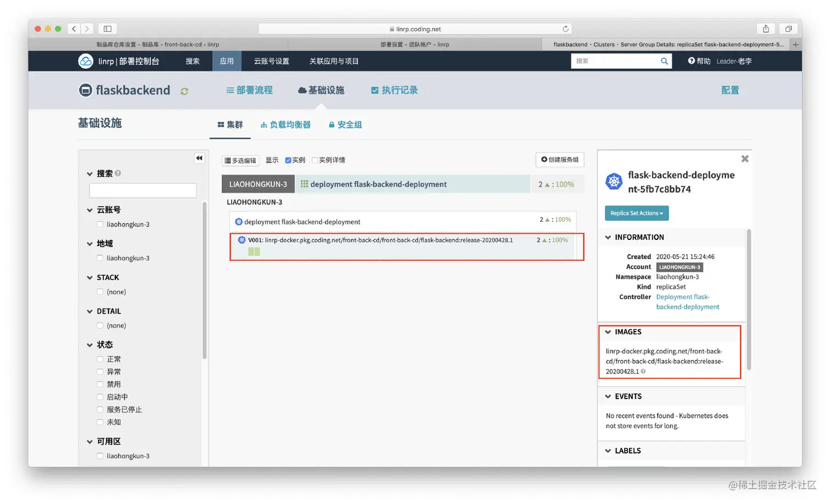This screenshot has width=830, height=504.
Task: Click the top bar 搜索 input box
Action: [x=615, y=61]
